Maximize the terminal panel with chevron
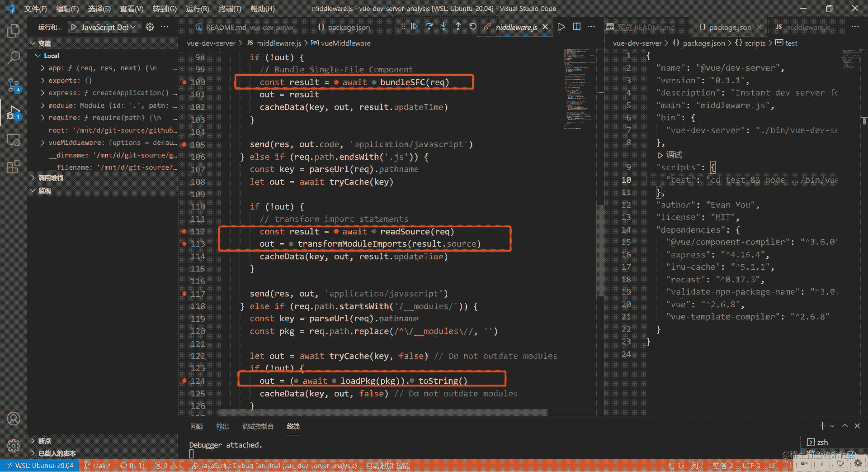868x472 pixels. click(844, 426)
